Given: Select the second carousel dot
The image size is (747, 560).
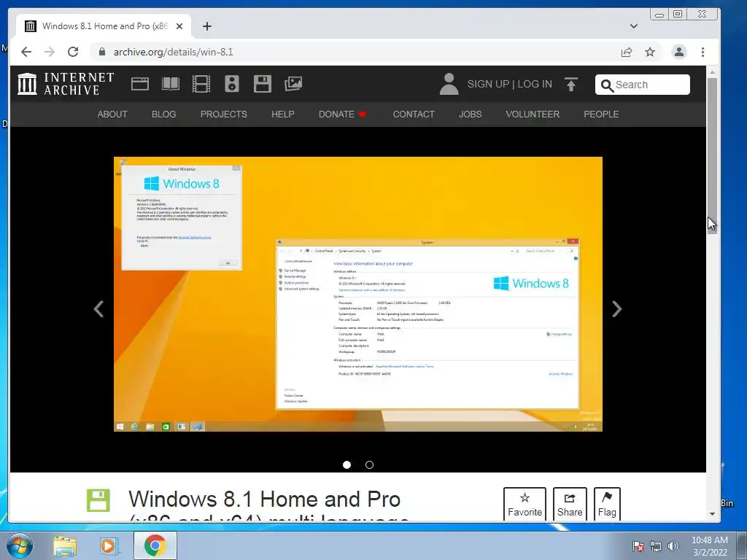Looking at the screenshot, I should (369, 464).
